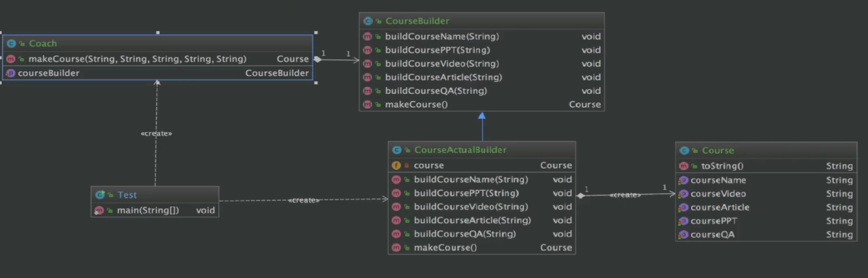The width and height of the screenshot is (868, 278).
Task: Click the Test class icon
Action: (x=100, y=195)
